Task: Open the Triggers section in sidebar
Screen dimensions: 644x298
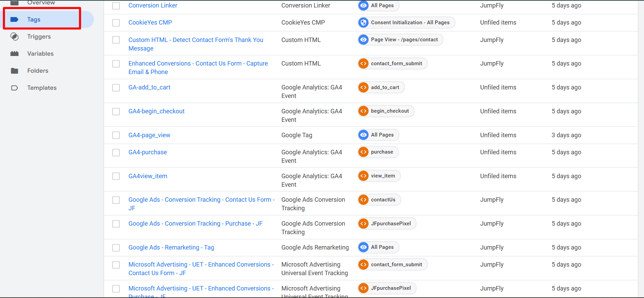Action: point(39,37)
